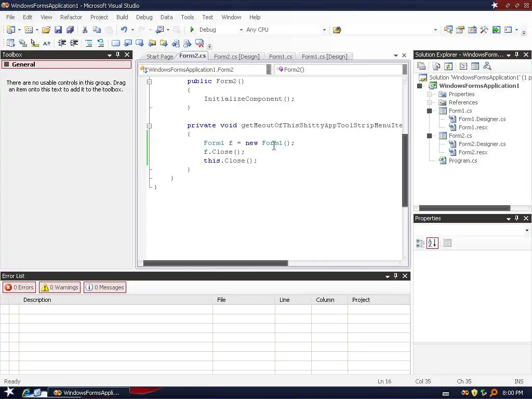Toggle auto-hide pin on Error List
532x399 pixels.
coord(395,276)
